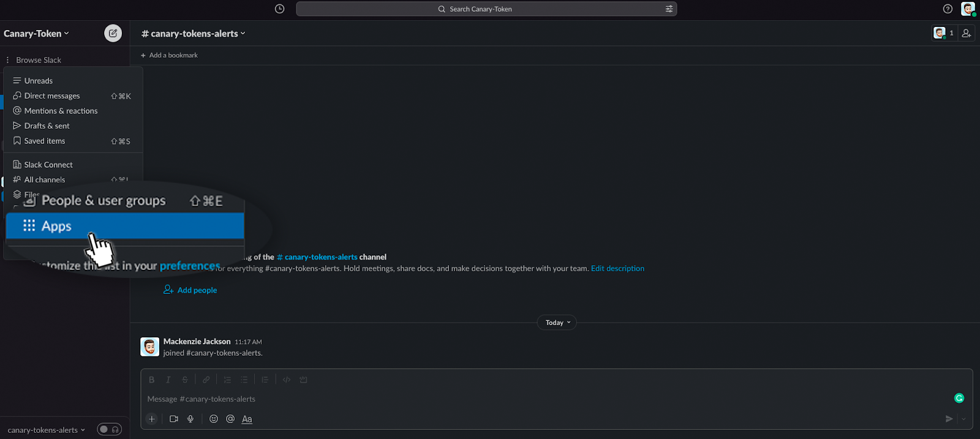Expand canary-tokens-alerts huddle menu
The height and width of the screenshot is (439, 980).
[47, 430]
